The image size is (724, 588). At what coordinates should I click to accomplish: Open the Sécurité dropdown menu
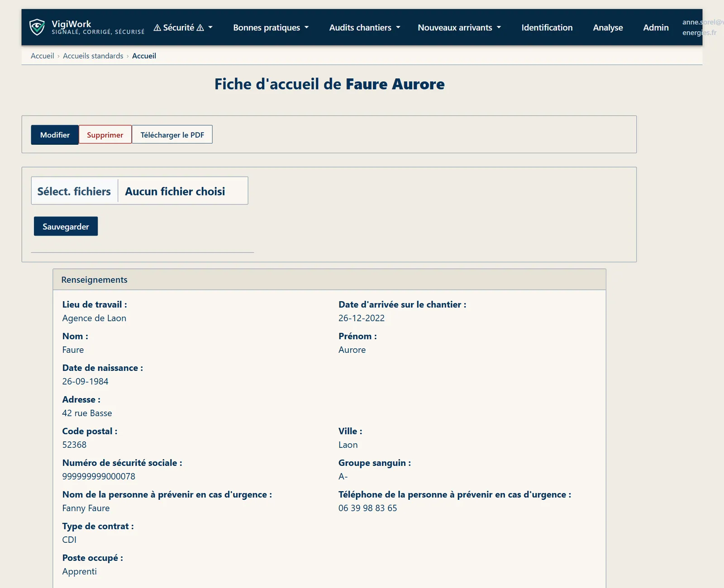pyautogui.click(x=183, y=28)
